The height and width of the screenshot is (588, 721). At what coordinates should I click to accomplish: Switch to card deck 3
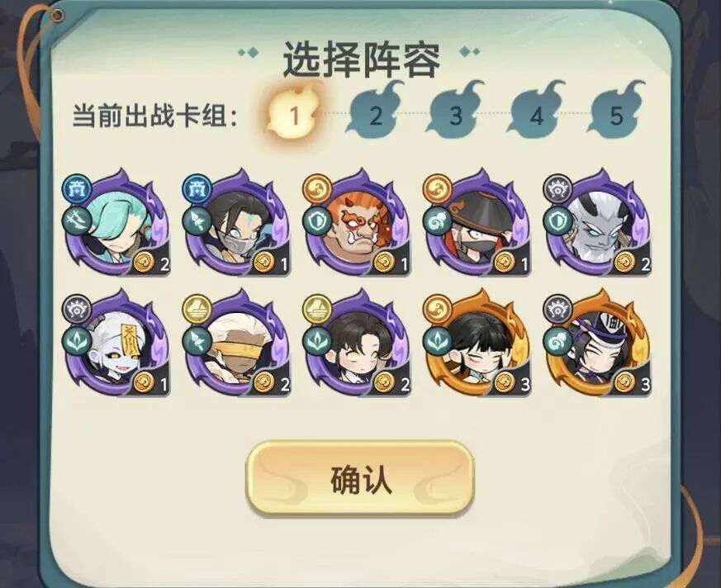456,111
